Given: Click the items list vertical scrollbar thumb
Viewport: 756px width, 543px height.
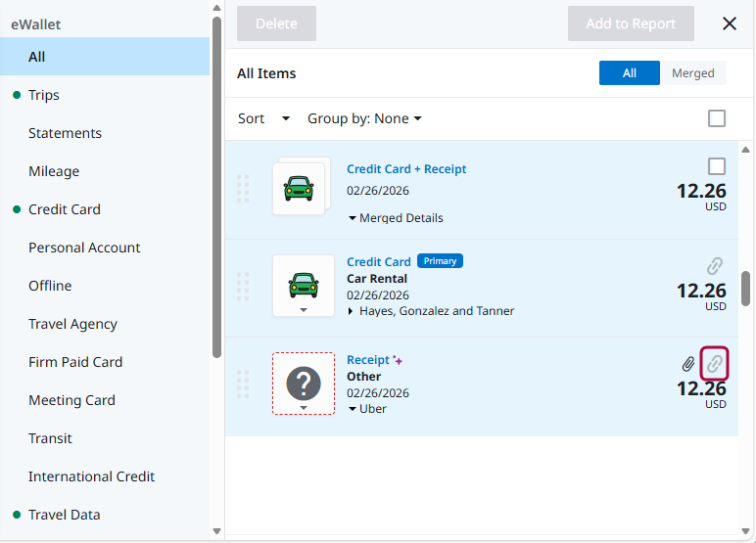Looking at the screenshot, I should (746, 289).
